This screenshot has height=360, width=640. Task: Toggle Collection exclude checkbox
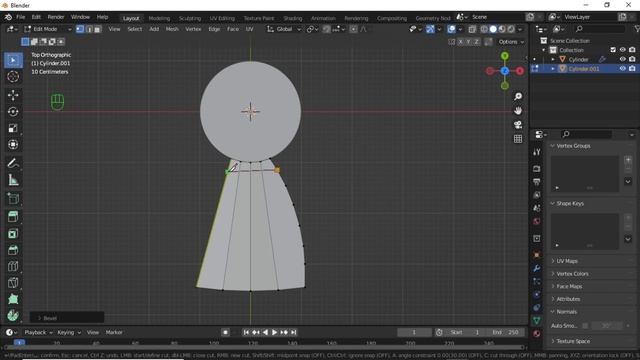pos(613,50)
